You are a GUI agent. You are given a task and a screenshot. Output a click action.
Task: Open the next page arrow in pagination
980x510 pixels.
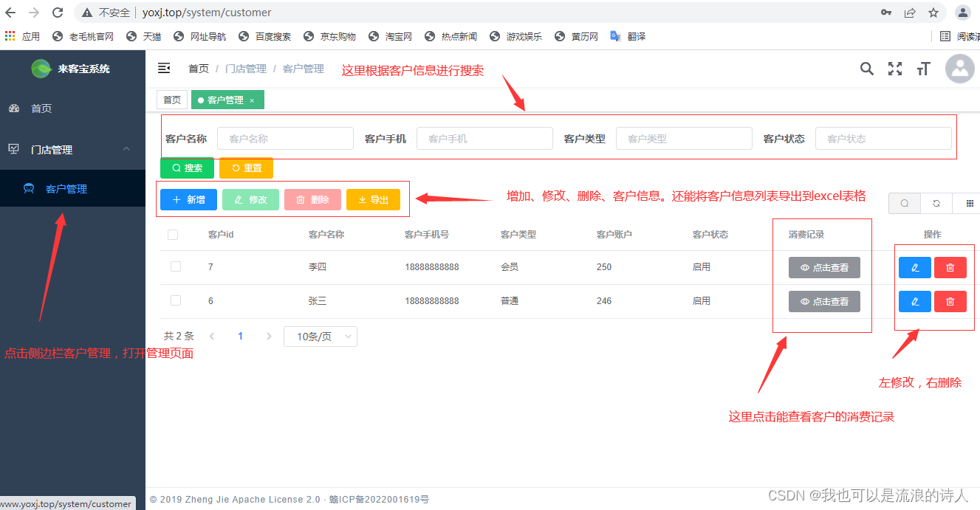pos(269,336)
